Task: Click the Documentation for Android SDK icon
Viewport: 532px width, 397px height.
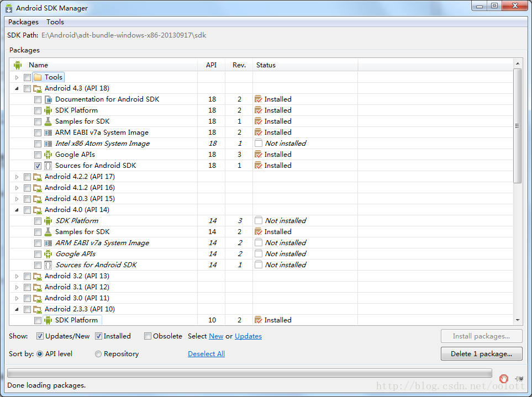Action: 48,99
